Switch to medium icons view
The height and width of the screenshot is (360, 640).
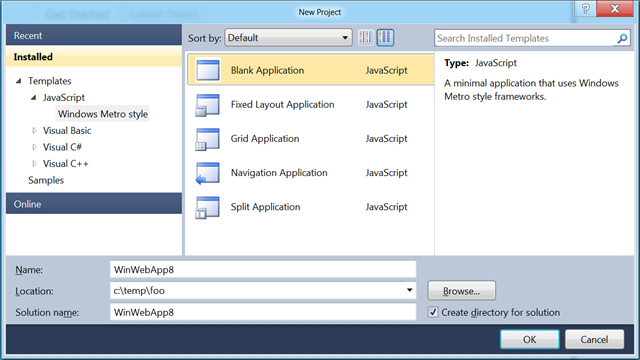[x=385, y=38]
